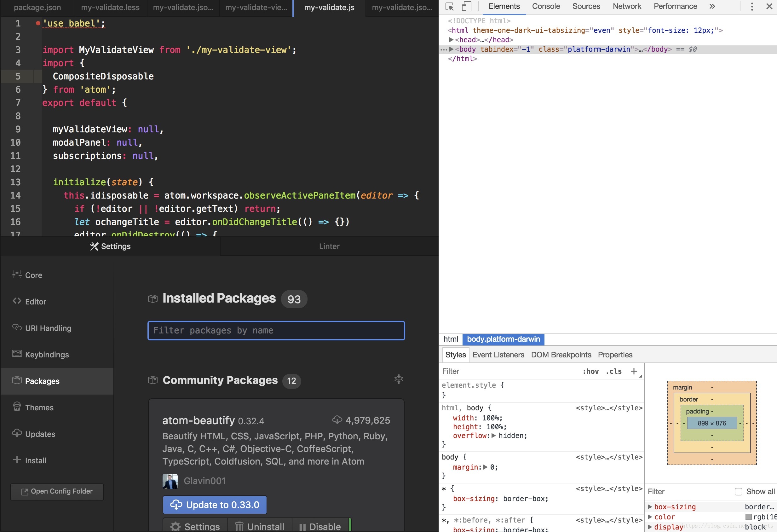Open the Properties pane

615,355
